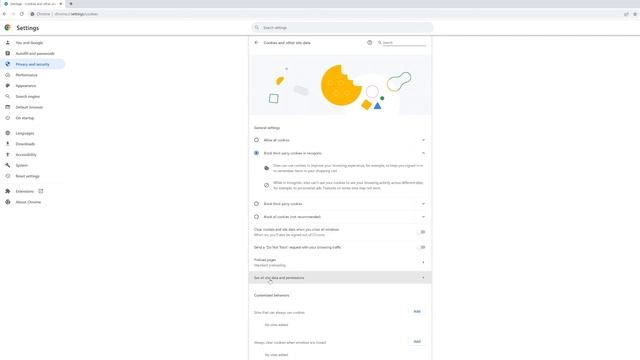Reload the page with the refresh icon

point(22,14)
